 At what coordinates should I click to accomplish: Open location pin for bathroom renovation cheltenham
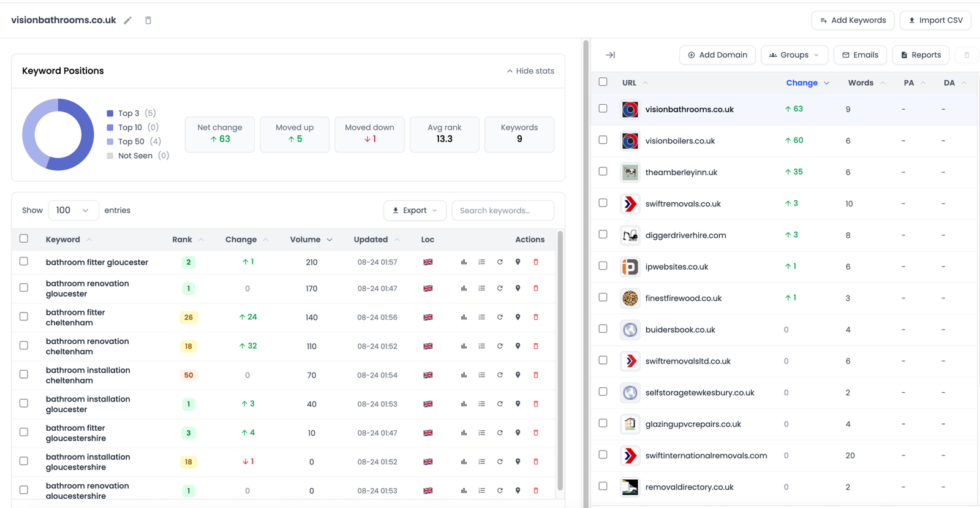coord(518,346)
